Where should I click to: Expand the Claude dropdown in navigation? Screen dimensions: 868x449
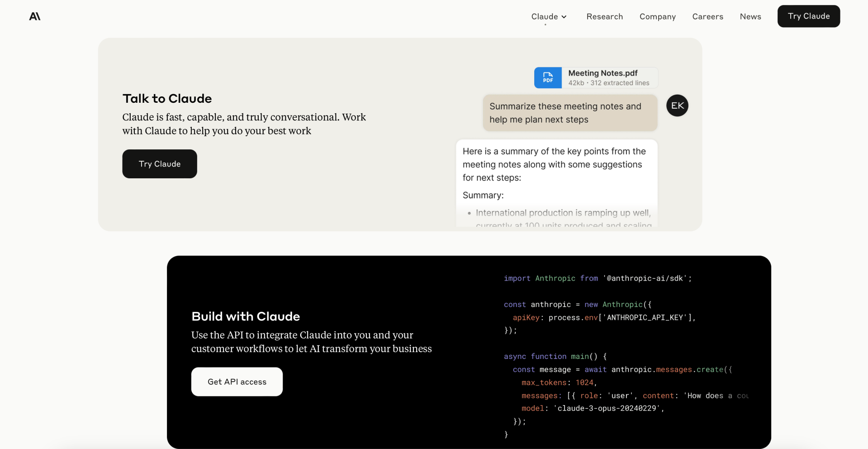coord(549,16)
